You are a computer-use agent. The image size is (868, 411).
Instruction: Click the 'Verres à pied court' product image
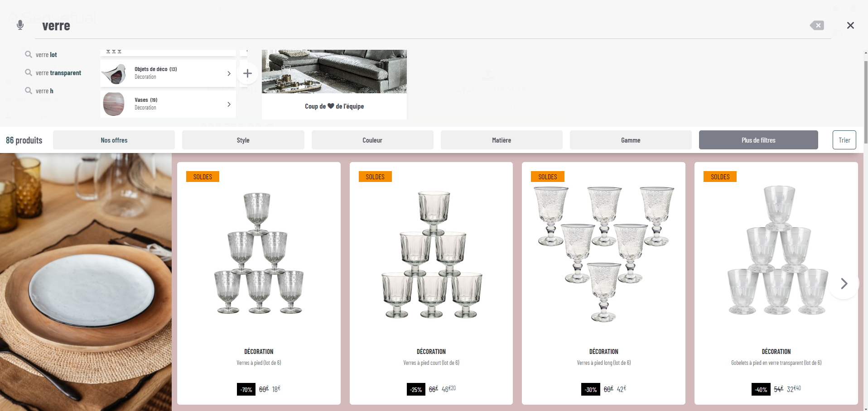pyautogui.click(x=431, y=254)
